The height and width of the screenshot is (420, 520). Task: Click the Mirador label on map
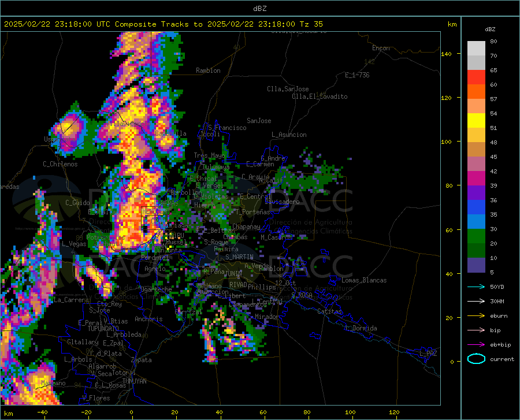(266, 317)
